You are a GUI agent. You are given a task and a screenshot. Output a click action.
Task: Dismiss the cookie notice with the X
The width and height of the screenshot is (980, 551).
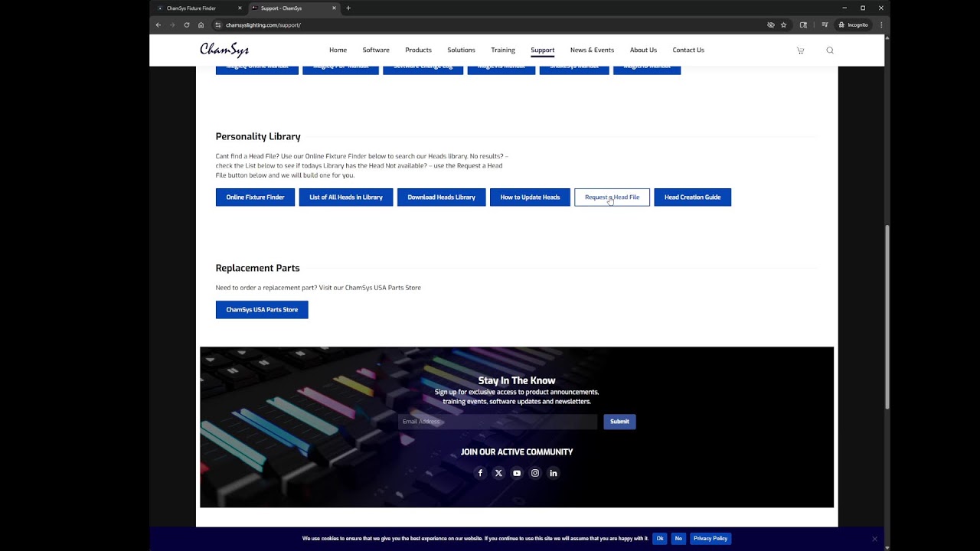874,539
